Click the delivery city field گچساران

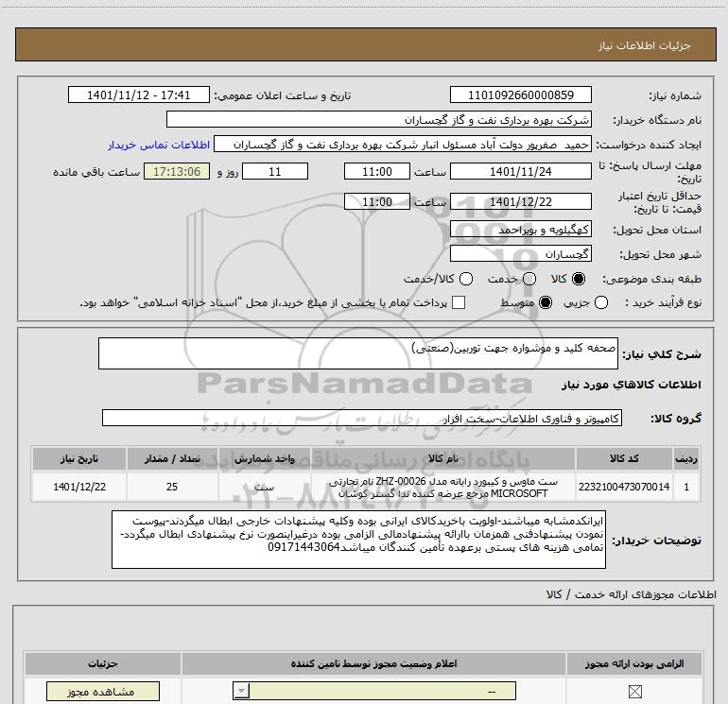(x=520, y=254)
